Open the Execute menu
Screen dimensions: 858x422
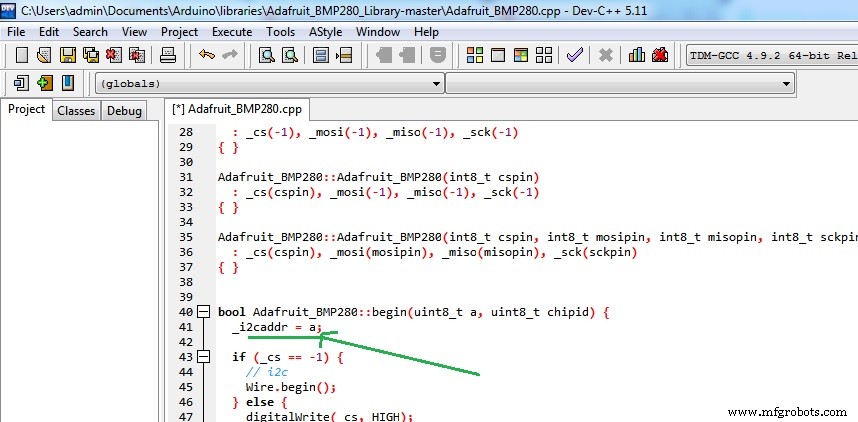click(231, 32)
